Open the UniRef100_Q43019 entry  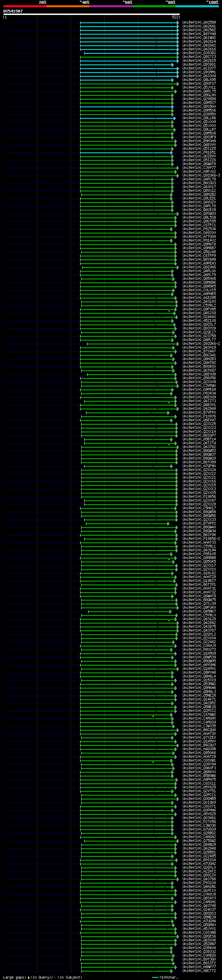pyautogui.click(x=199, y=347)
